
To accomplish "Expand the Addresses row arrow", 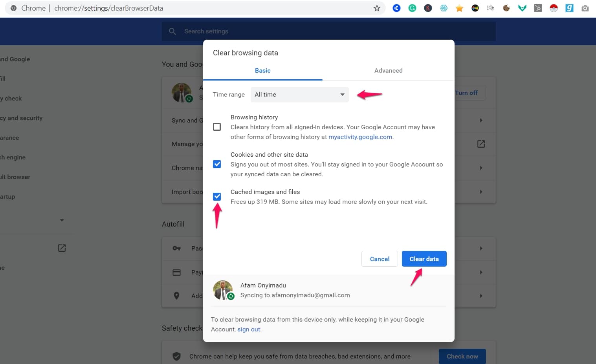I will pyautogui.click(x=481, y=296).
